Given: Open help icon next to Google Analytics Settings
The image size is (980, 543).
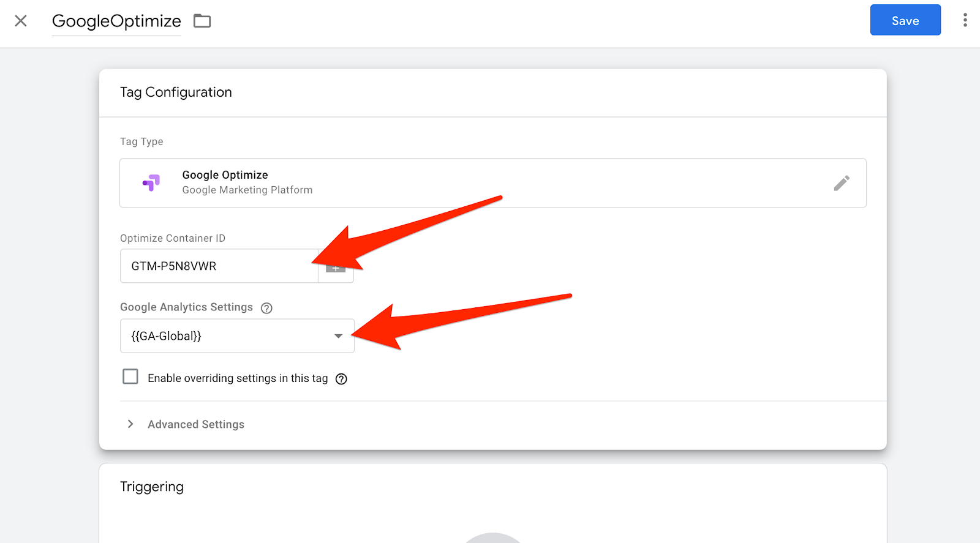Looking at the screenshot, I should tap(266, 308).
